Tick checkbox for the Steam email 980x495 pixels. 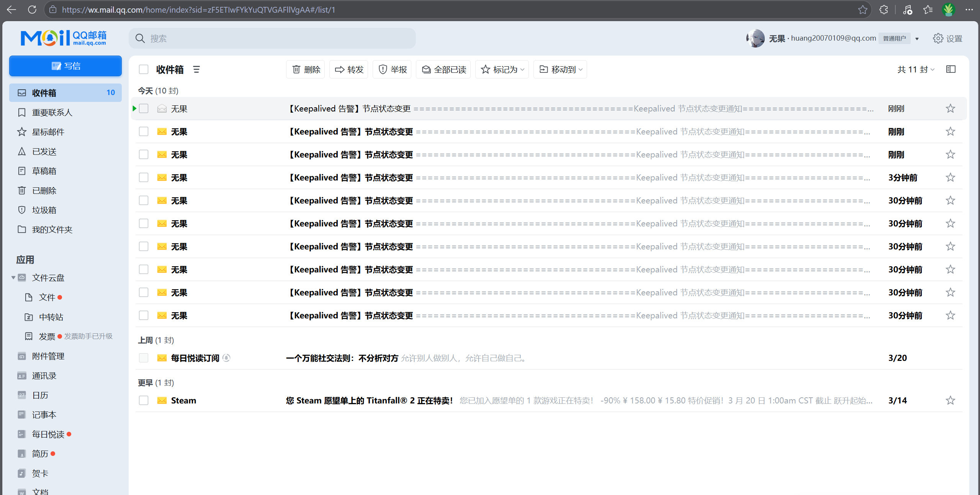tap(144, 400)
